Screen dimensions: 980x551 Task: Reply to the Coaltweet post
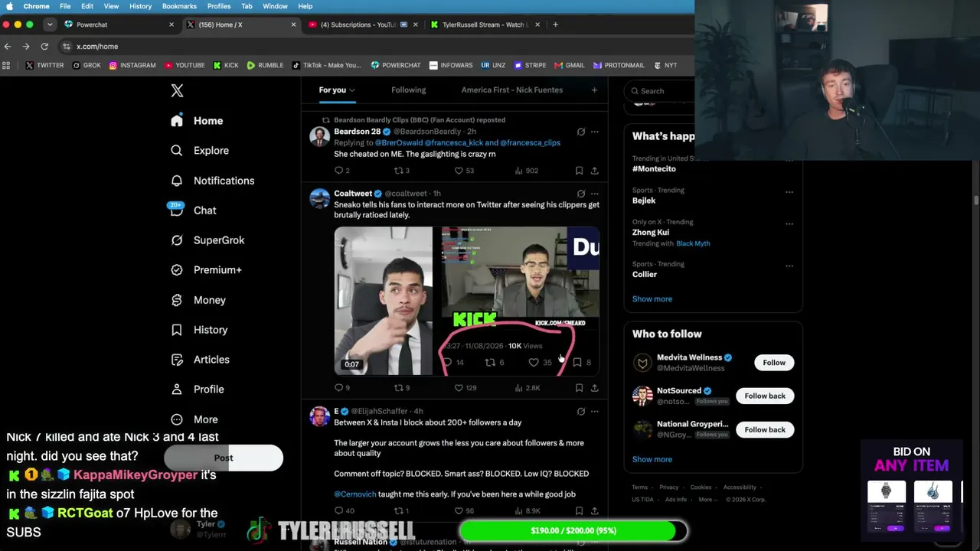click(339, 388)
